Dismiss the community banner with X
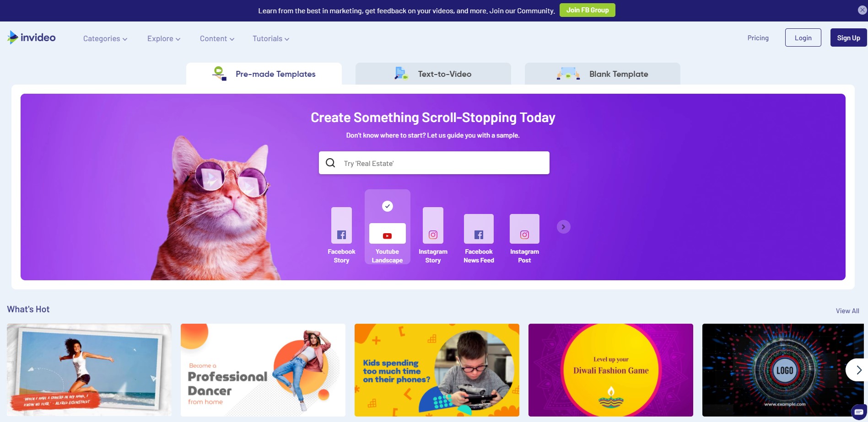 [862, 10]
